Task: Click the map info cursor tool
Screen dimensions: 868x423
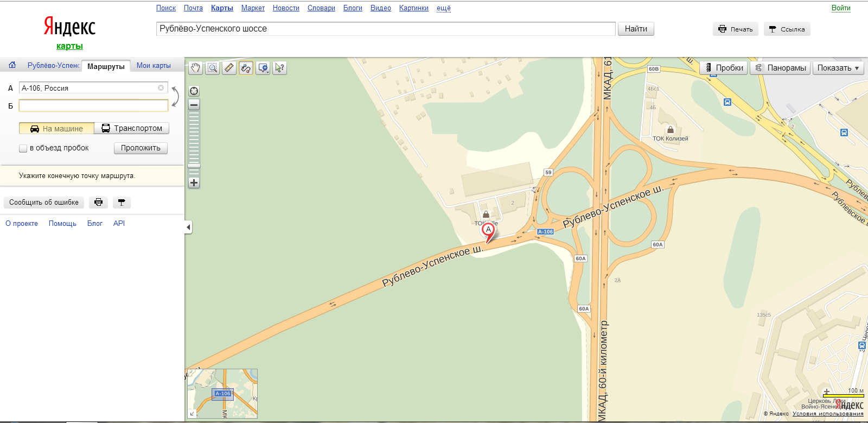Action: tap(279, 68)
